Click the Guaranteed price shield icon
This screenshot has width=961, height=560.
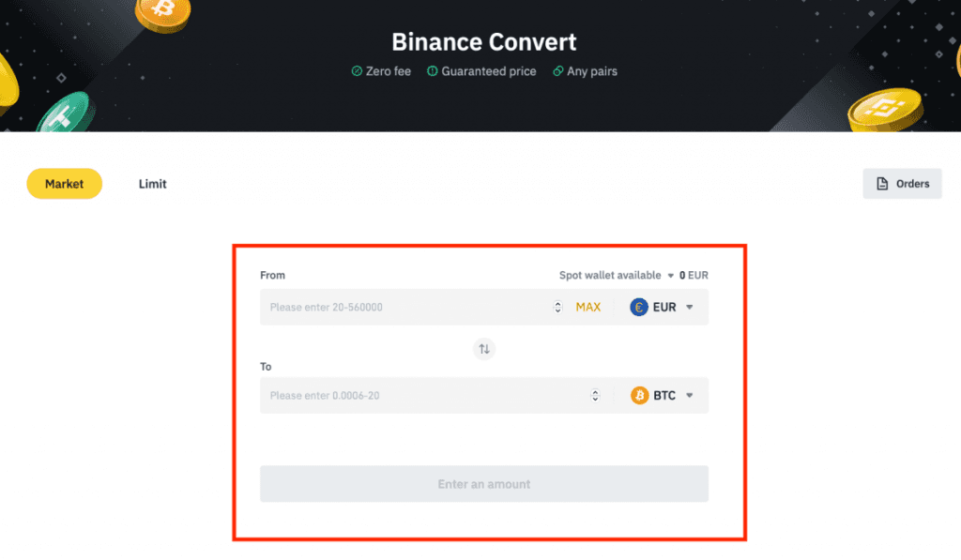[x=433, y=71]
